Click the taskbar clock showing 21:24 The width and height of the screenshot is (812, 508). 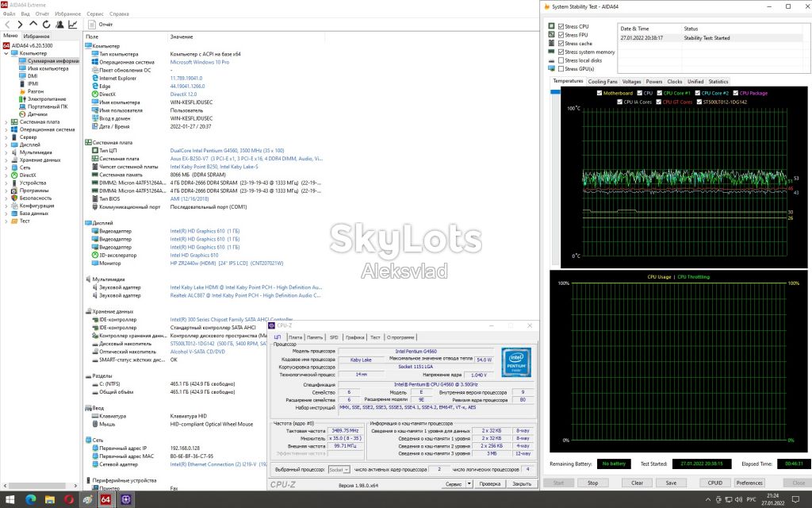(x=772, y=499)
